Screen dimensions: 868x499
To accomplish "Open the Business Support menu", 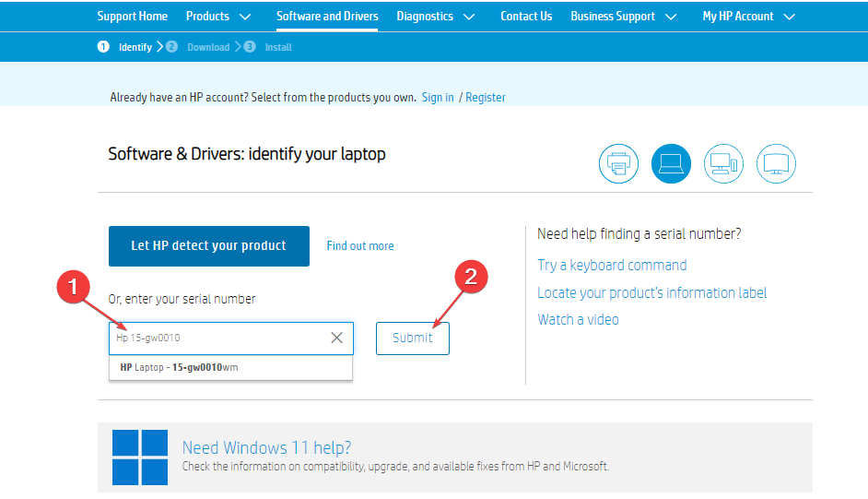I will [613, 16].
